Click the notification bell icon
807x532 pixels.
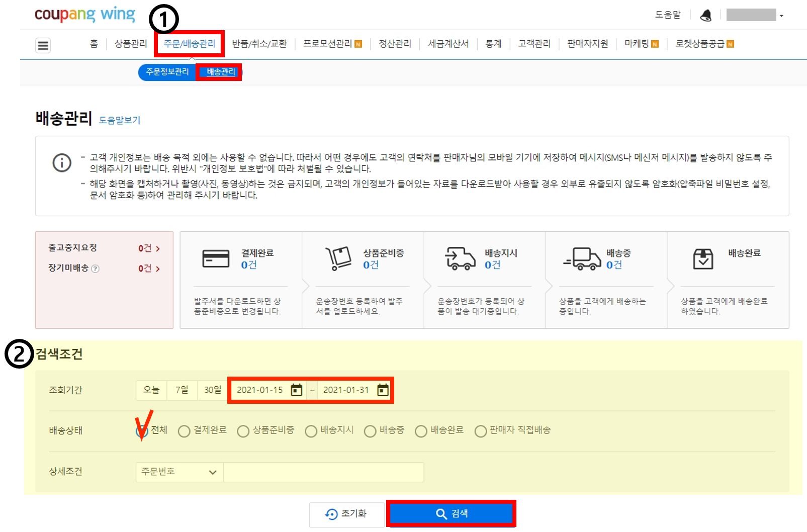pyautogui.click(x=706, y=15)
